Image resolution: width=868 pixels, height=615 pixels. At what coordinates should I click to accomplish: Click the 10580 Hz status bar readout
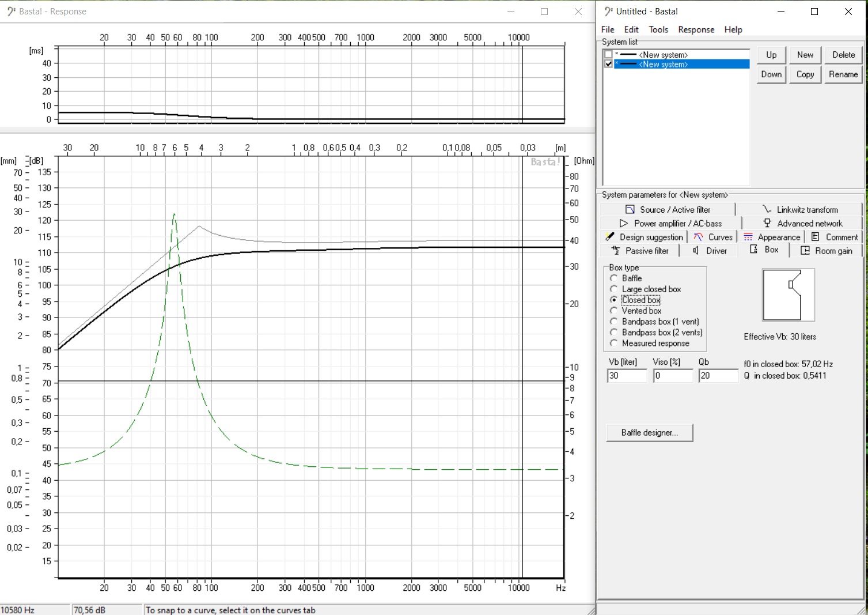[x=35, y=610]
